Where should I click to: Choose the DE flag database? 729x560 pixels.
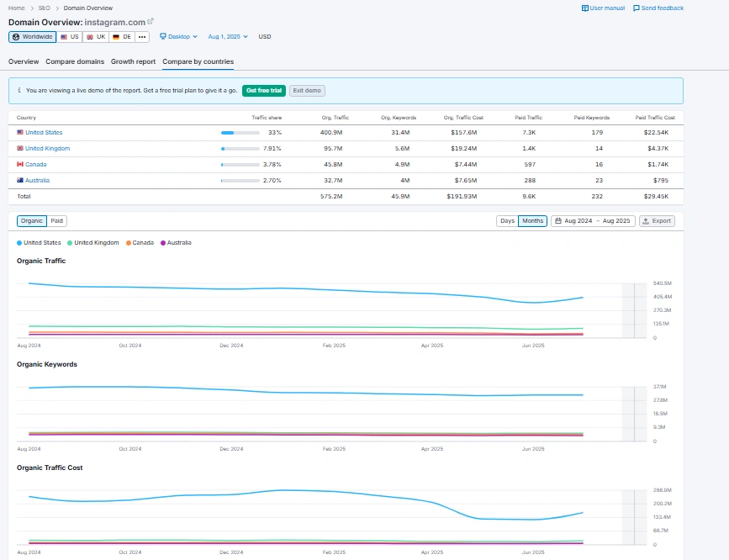[x=122, y=37]
